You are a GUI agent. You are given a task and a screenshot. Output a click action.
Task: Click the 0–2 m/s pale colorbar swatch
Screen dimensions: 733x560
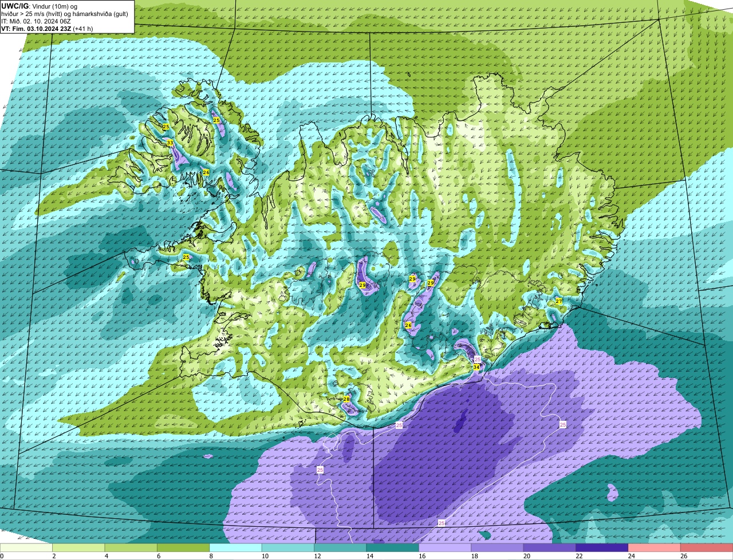click(x=26, y=548)
